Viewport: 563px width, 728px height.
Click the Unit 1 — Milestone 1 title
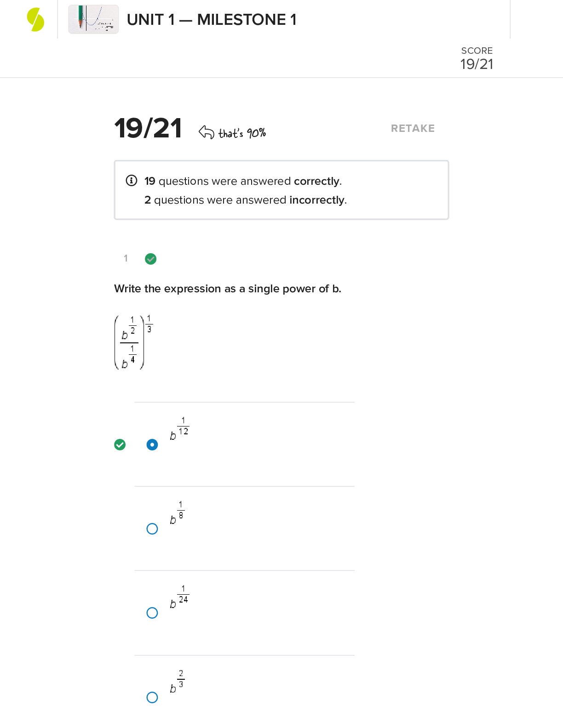tap(212, 20)
